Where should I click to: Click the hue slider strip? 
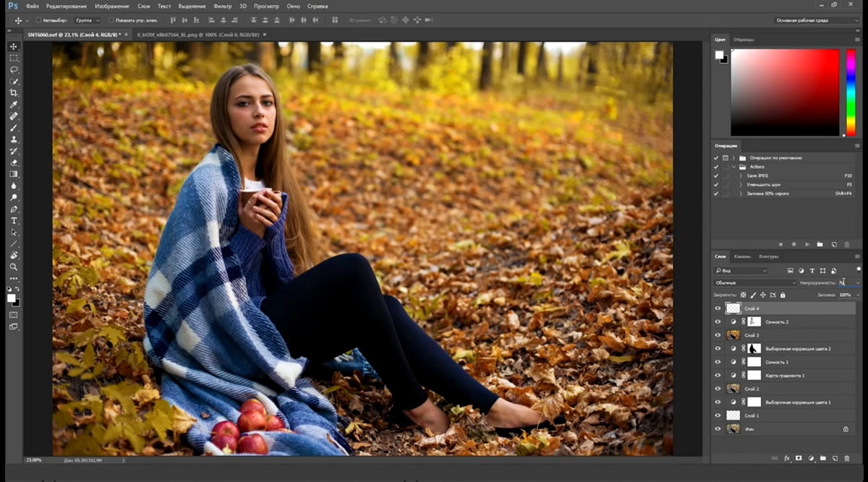pyautogui.click(x=851, y=92)
